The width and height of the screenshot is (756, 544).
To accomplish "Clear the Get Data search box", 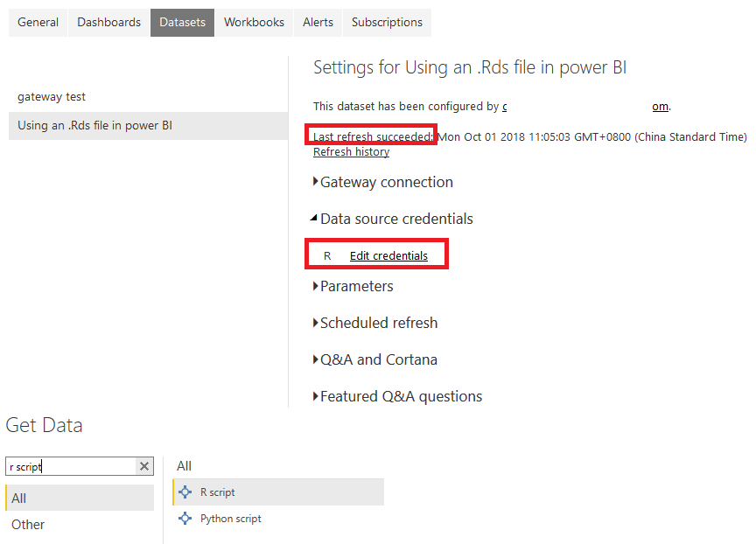I will point(143,466).
